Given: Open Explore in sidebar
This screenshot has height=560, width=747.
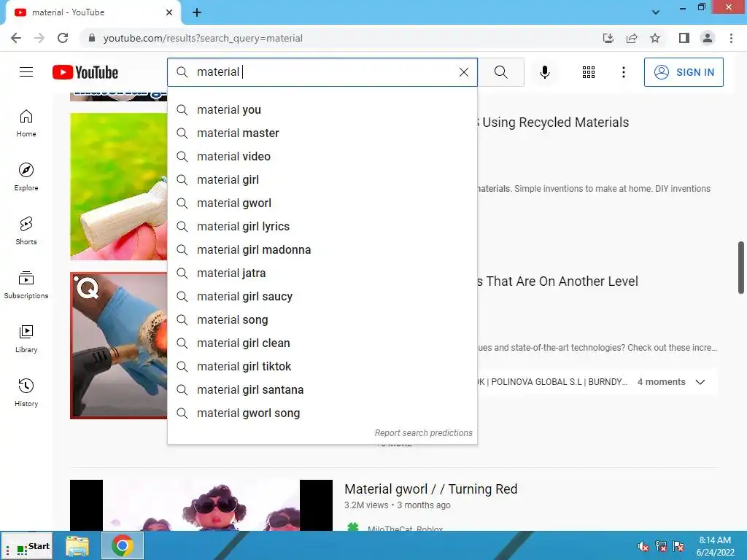Looking at the screenshot, I should pos(26,177).
